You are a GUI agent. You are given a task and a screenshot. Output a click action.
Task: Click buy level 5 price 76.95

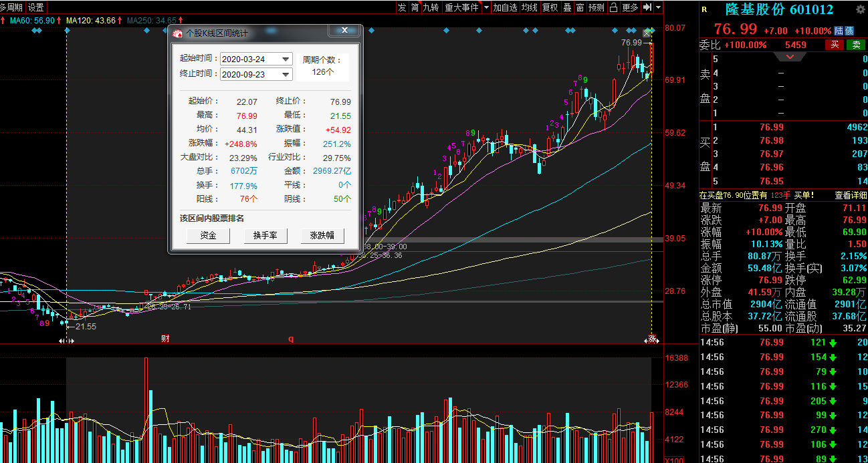coord(772,180)
